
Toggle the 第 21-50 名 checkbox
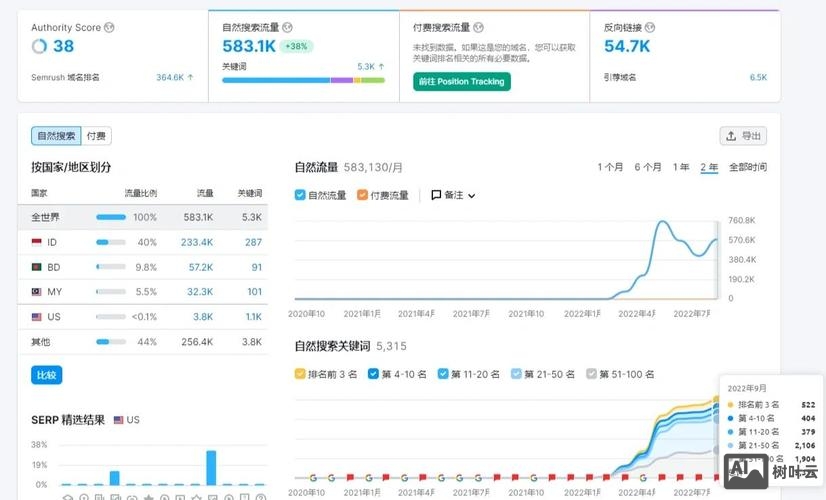[516, 374]
